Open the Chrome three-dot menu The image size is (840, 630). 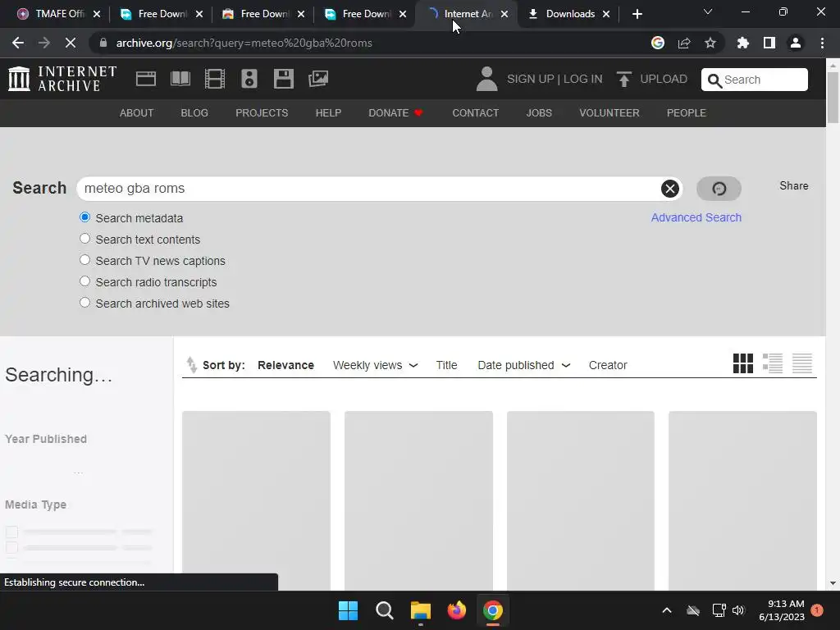[x=822, y=43]
